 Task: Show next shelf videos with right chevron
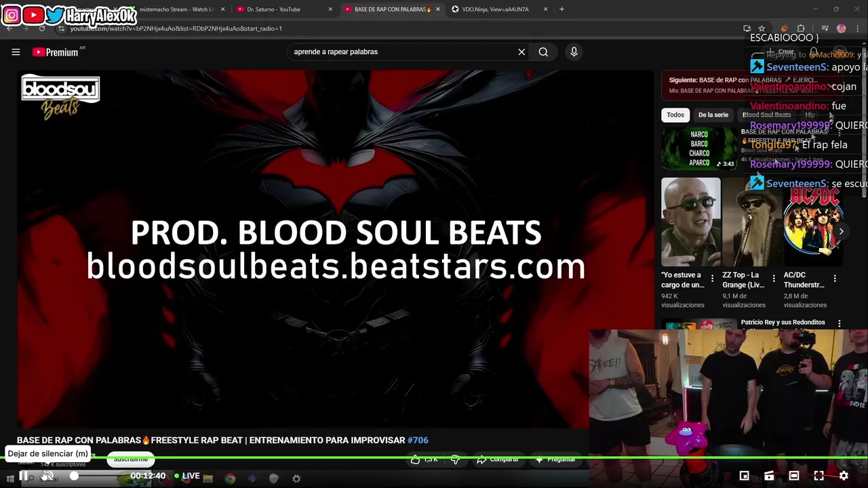(841, 232)
